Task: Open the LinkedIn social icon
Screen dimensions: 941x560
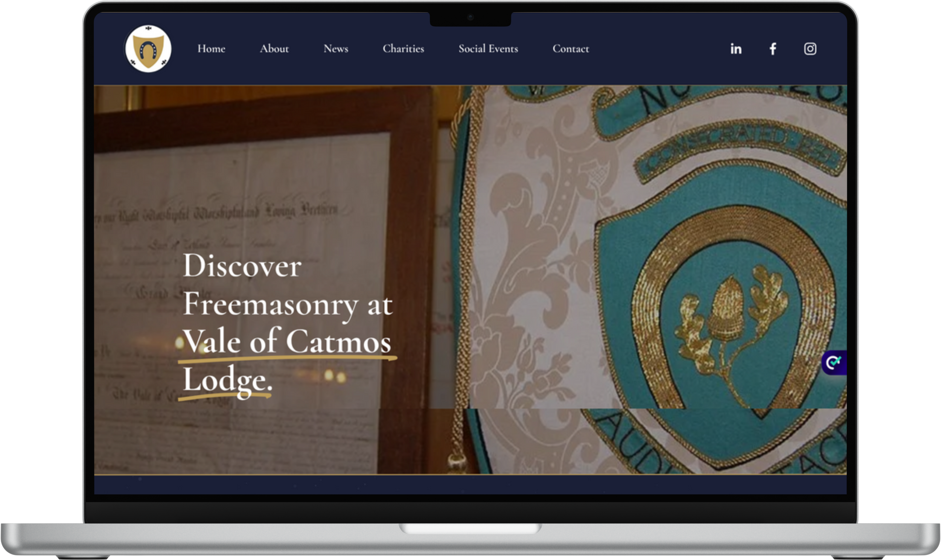Action: click(x=736, y=49)
